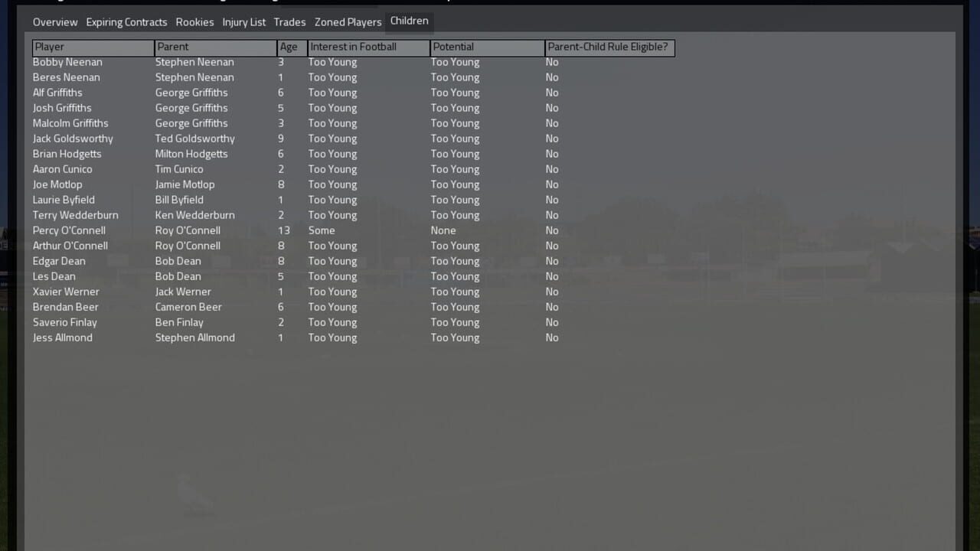Click parent Bill Byfield
This screenshot has height=551, width=980.
[x=179, y=200]
